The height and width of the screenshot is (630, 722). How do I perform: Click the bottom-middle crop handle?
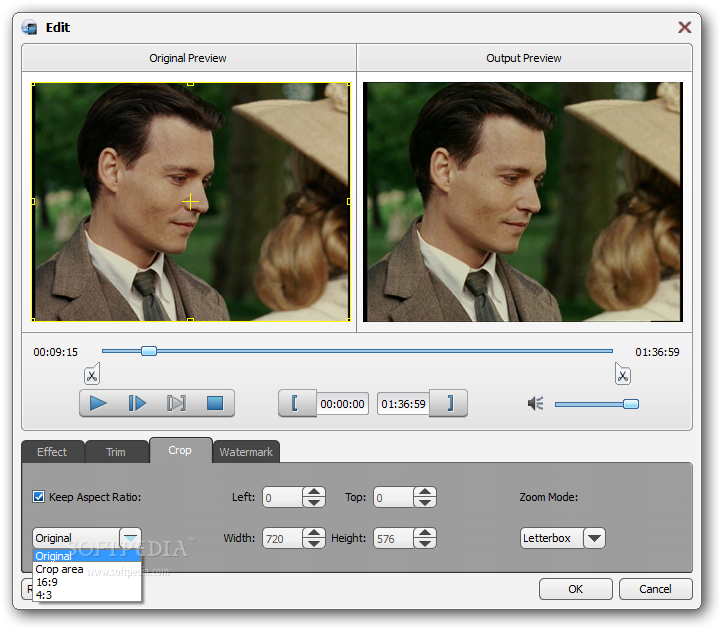(x=190, y=320)
